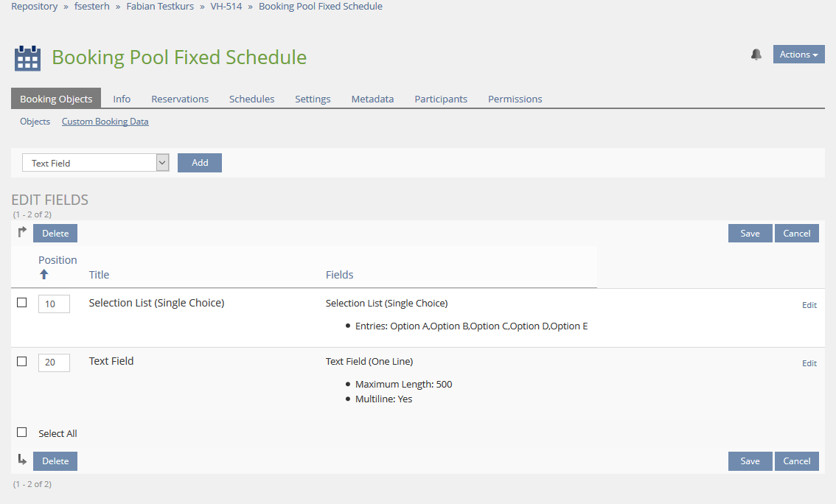Switch to the Reservations tab
Viewport: 836px width, 504px height.
pos(180,99)
